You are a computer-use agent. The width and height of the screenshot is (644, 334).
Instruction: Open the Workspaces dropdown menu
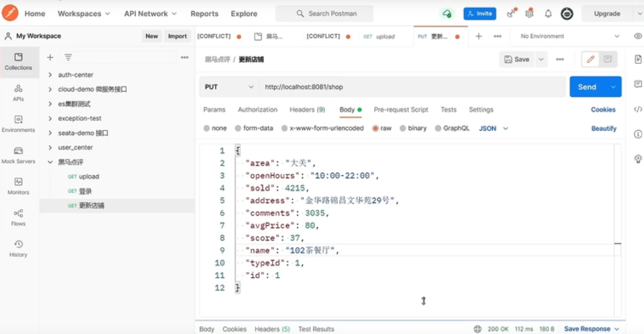[x=84, y=14]
